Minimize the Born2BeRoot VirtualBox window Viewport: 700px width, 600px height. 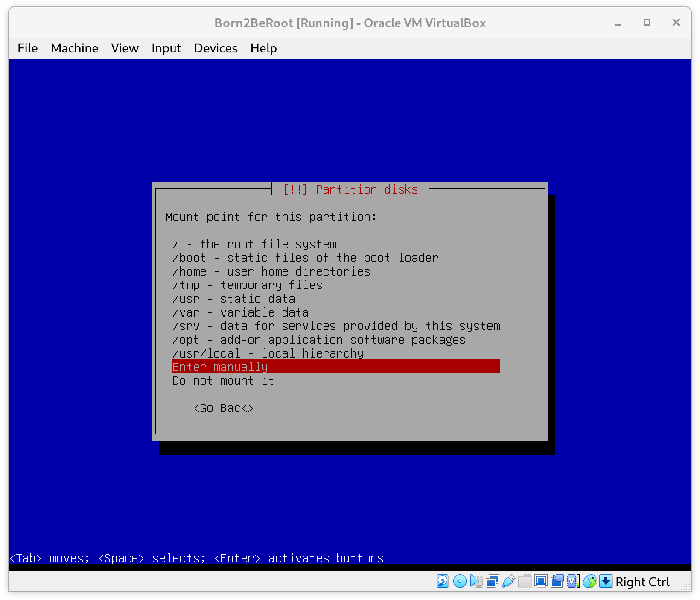pyautogui.click(x=618, y=23)
